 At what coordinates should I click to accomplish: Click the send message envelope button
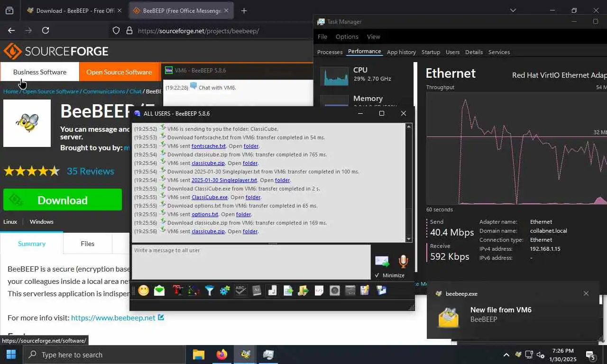382,261
